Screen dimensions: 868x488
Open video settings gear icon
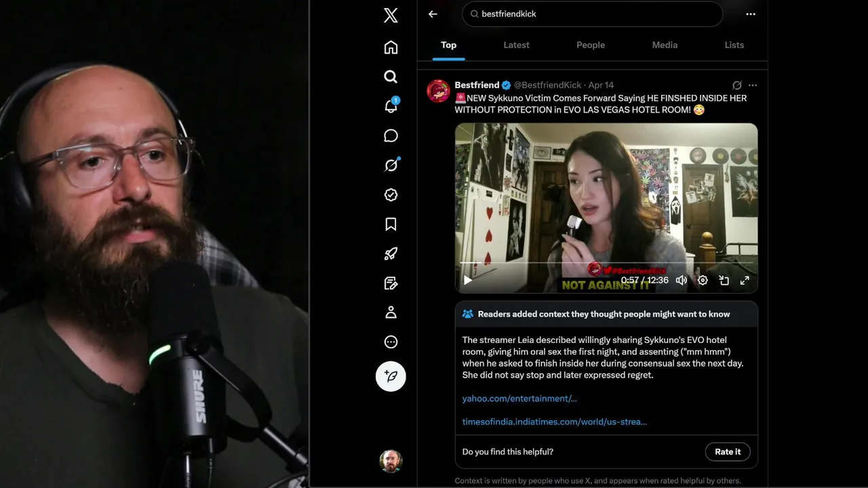[703, 280]
